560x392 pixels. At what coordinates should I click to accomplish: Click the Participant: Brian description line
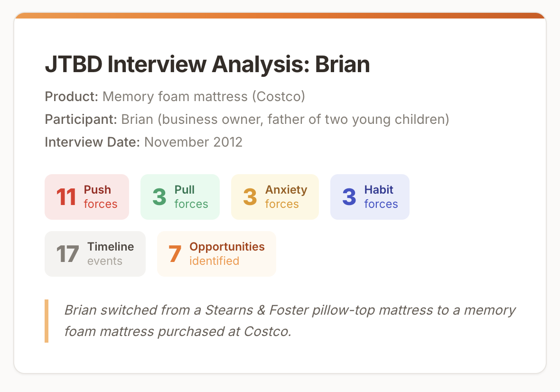247,119
